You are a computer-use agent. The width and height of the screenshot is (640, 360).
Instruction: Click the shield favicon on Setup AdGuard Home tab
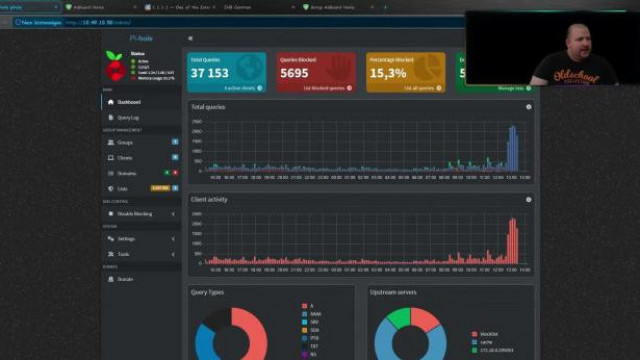pyautogui.click(x=306, y=7)
